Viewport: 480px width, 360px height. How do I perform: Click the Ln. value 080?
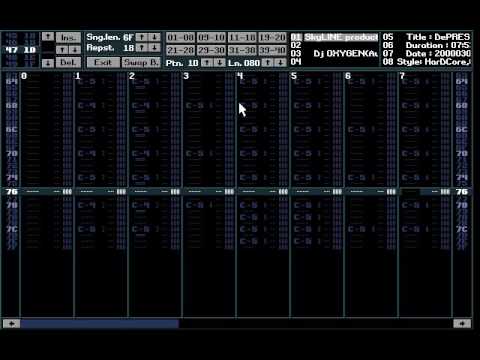point(252,63)
